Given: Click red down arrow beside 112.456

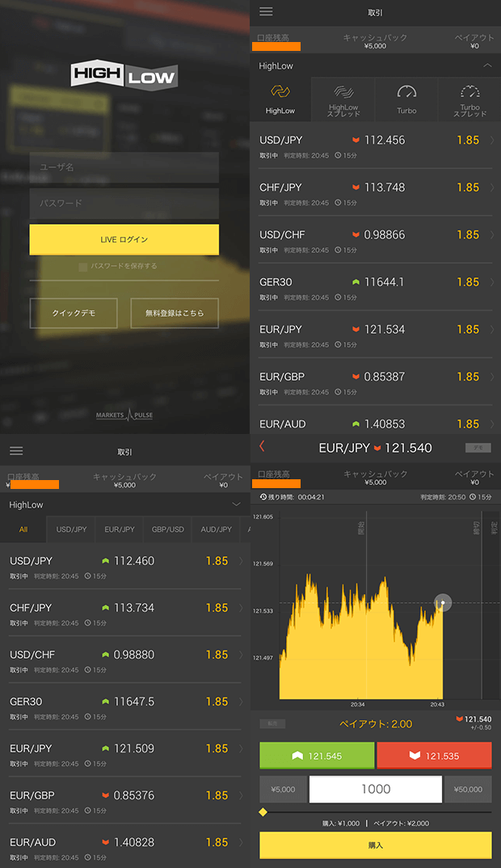Looking at the screenshot, I should pyautogui.click(x=356, y=140).
